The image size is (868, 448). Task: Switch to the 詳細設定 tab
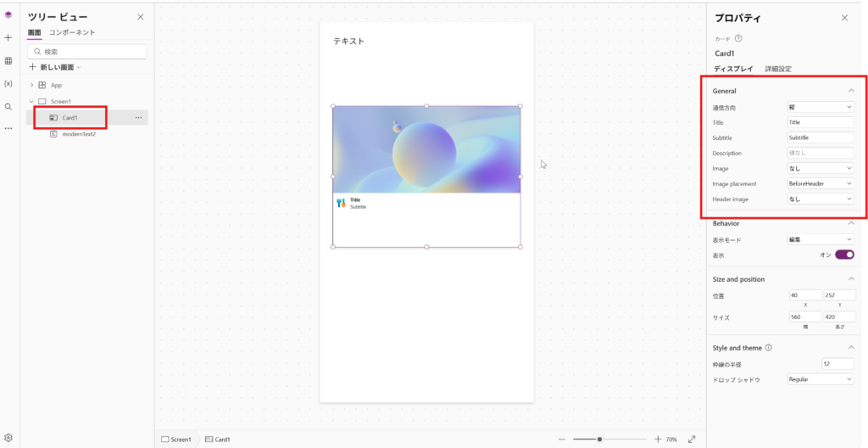778,69
